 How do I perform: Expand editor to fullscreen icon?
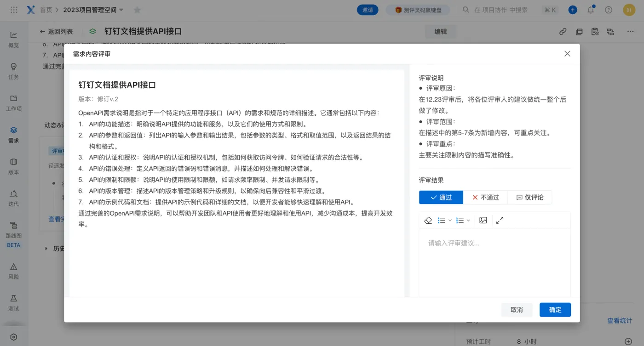[500, 220]
